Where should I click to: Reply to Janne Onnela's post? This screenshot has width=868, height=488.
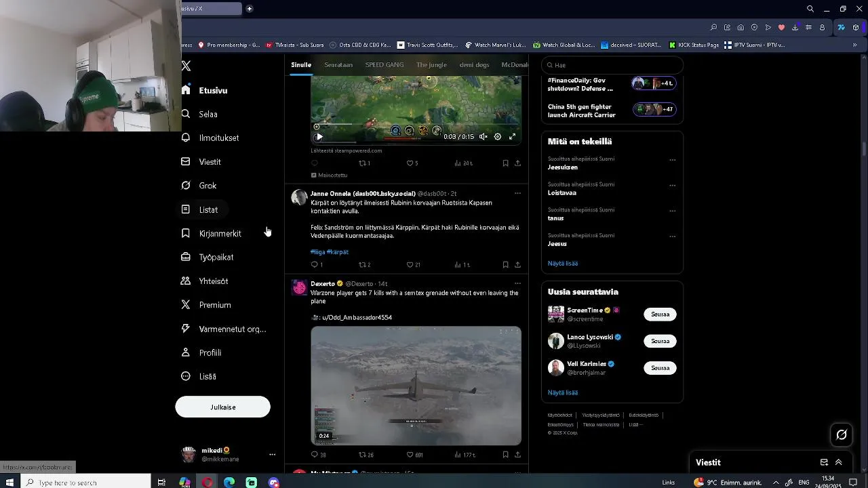pos(316,265)
